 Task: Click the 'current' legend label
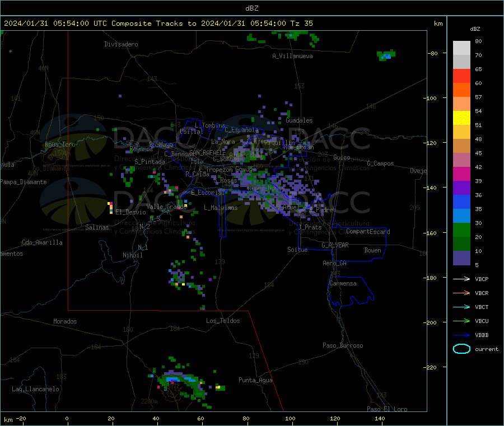click(487, 349)
